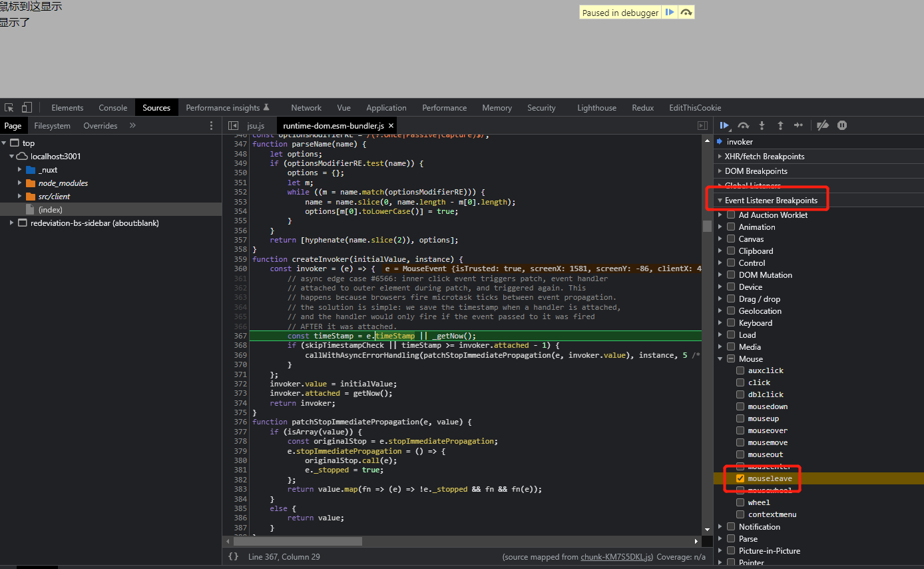Click the single Step arrow icon

pyautogui.click(x=799, y=125)
